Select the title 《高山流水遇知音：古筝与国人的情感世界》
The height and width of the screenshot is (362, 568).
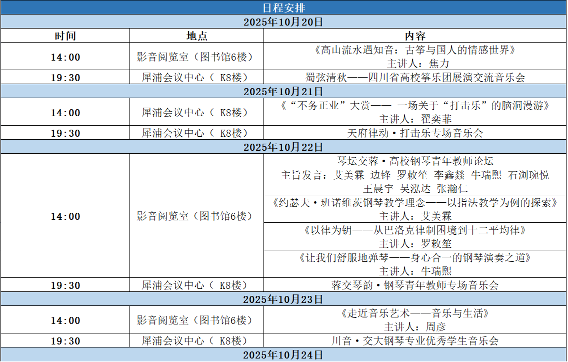click(x=415, y=50)
